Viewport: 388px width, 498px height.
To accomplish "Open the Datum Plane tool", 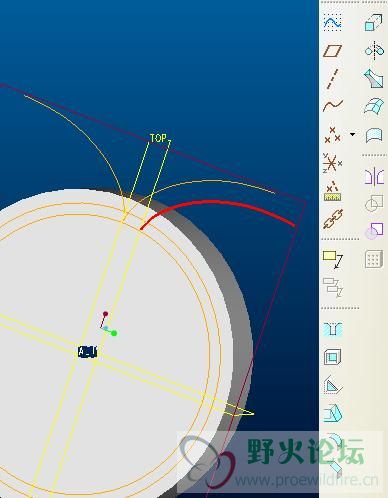I will [x=332, y=51].
